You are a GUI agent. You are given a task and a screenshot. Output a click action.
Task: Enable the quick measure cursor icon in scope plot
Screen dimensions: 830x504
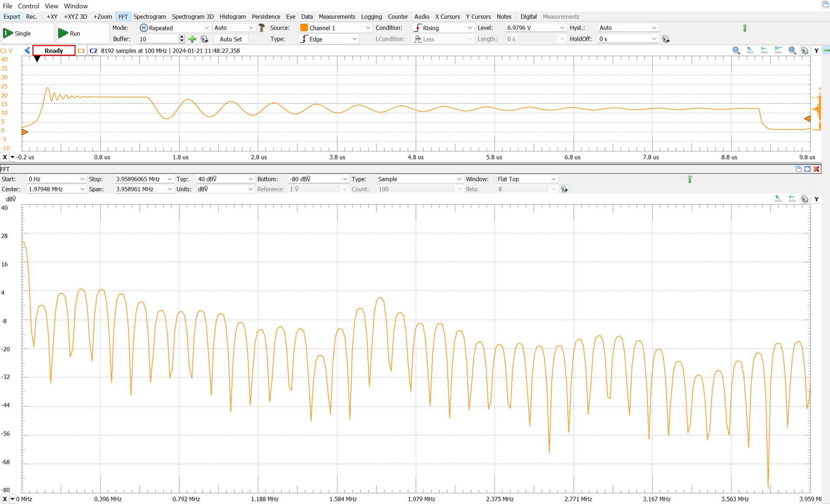point(750,50)
